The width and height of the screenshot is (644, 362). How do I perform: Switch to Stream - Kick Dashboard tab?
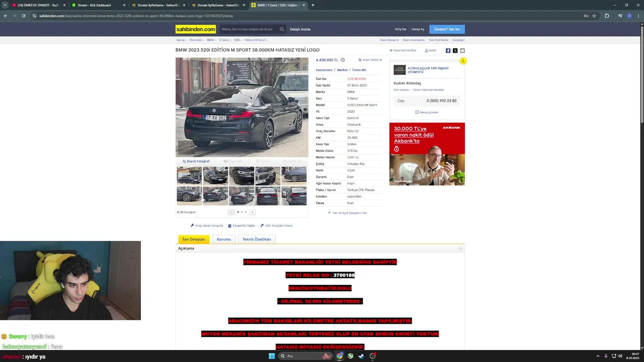pos(97,5)
